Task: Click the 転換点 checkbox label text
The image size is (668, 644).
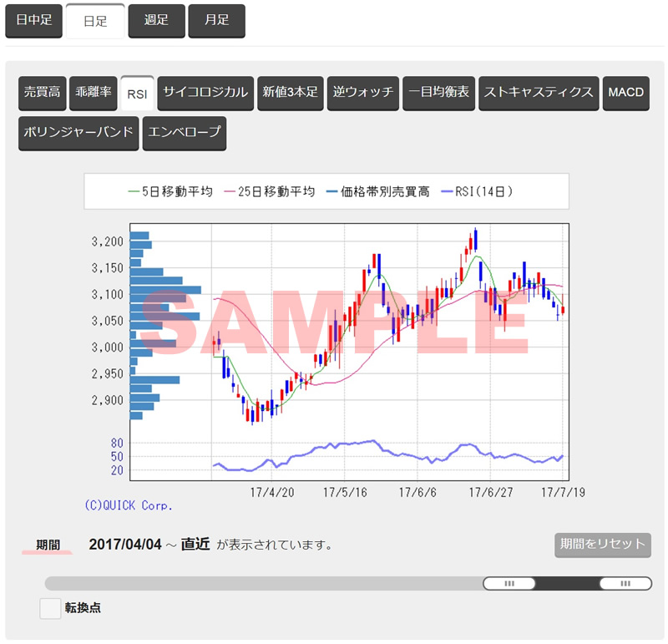Action: click(x=83, y=608)
